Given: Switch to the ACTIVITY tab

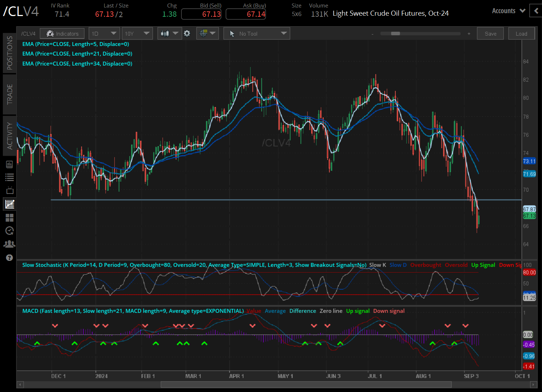Looking at the screenshot, I should (x=10, y=136).
